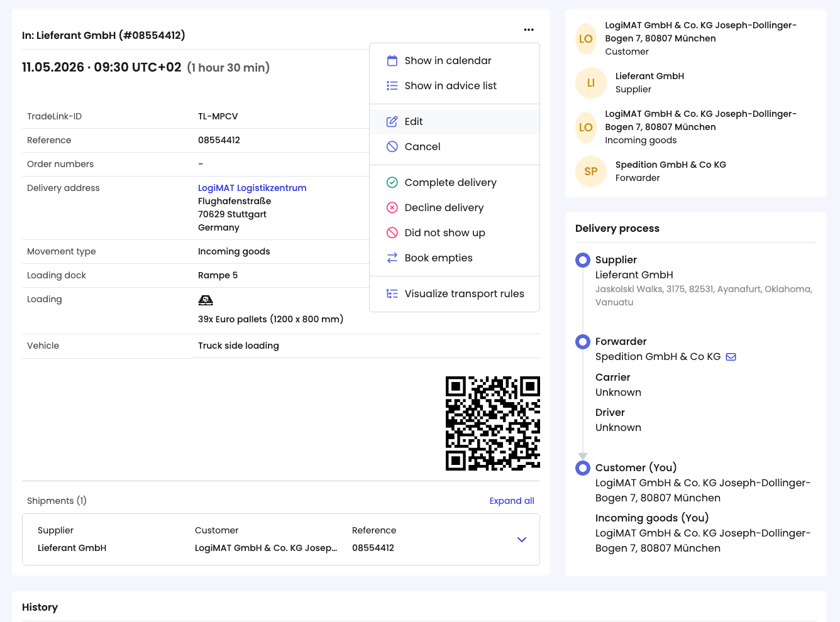The image size is (840, 622).
Task: Click Lieferant GmbH in the shipment row
Action: [x=72, y=548]
